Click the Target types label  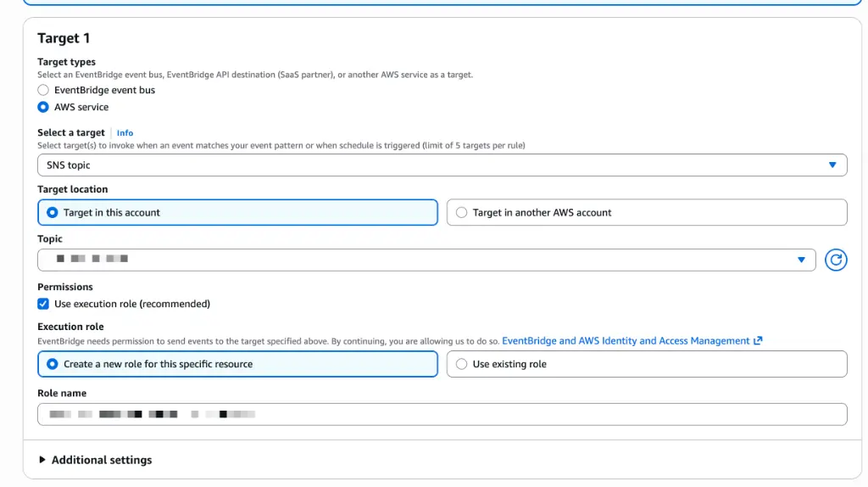pos(66,62)
